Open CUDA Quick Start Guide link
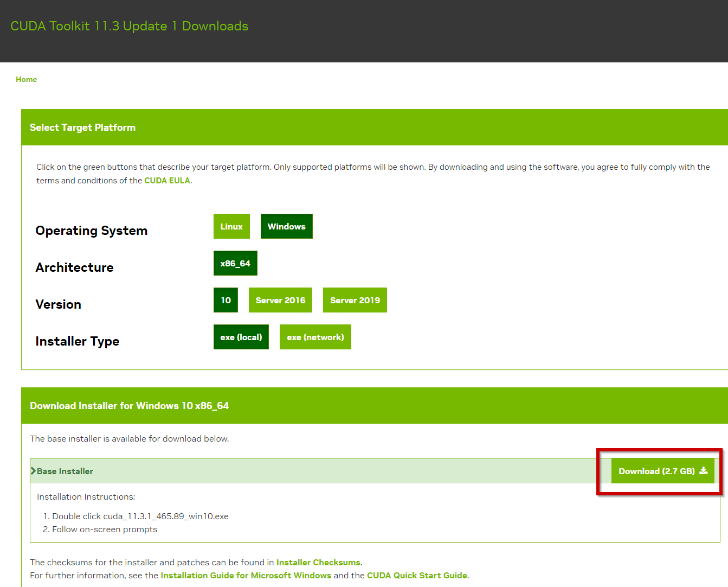This screenshot has width=728, height=587. tap(417, 575)
